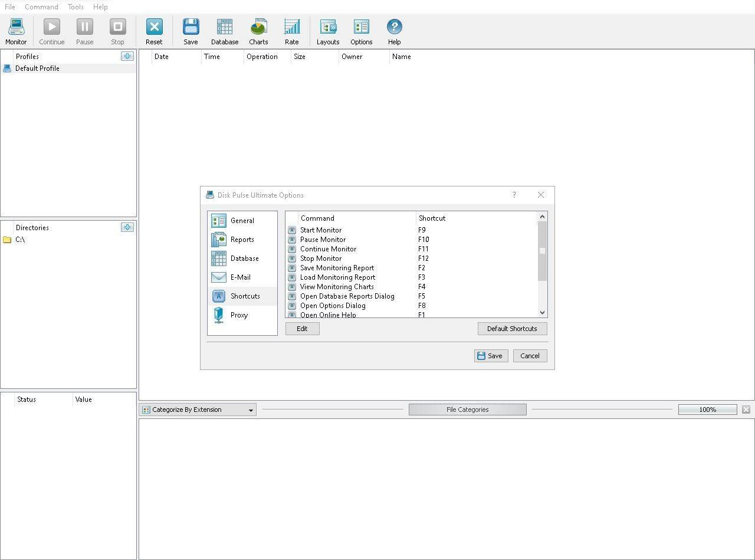Open the File menu
Viewport: 755px width, 560px height.
(10, 7)
